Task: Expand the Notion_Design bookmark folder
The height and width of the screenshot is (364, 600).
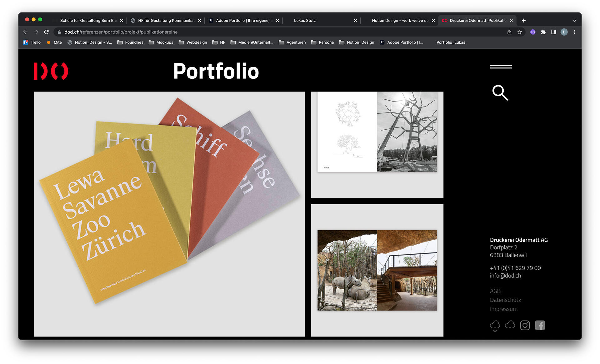Action: (x=357, y=42)
